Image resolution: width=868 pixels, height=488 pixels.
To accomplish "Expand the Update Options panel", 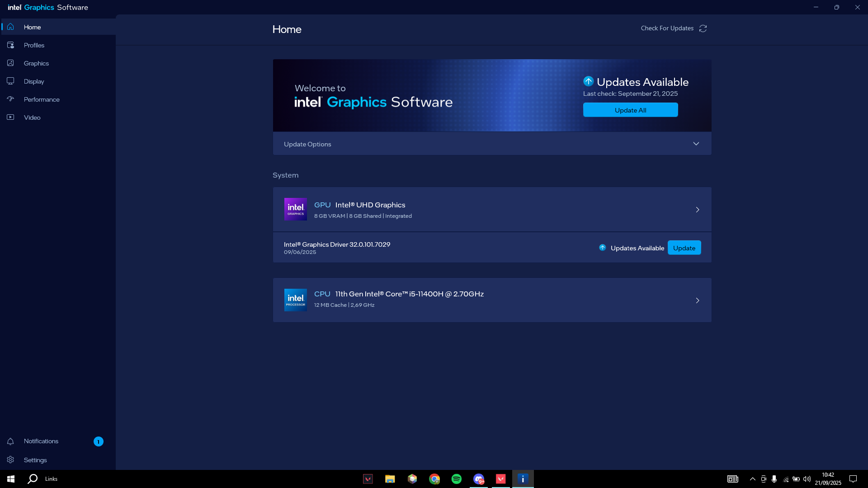I will click(x=696, y=144).
